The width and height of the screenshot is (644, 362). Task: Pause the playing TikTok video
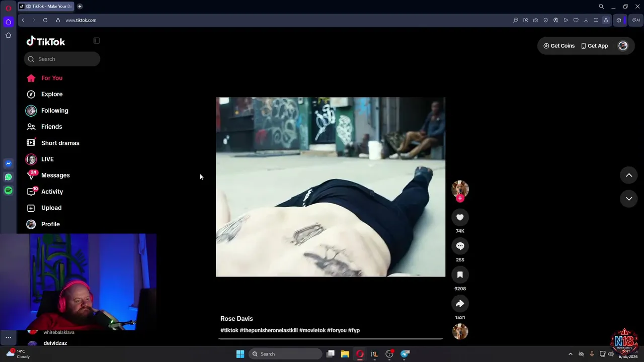(331, 187)
